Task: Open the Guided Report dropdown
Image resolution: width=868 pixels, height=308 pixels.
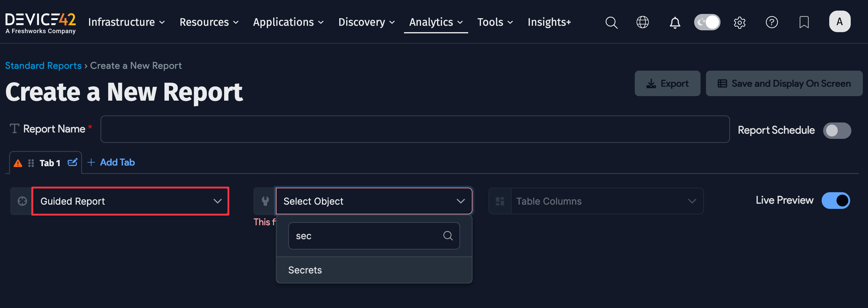Action: (x=130, y=201)
